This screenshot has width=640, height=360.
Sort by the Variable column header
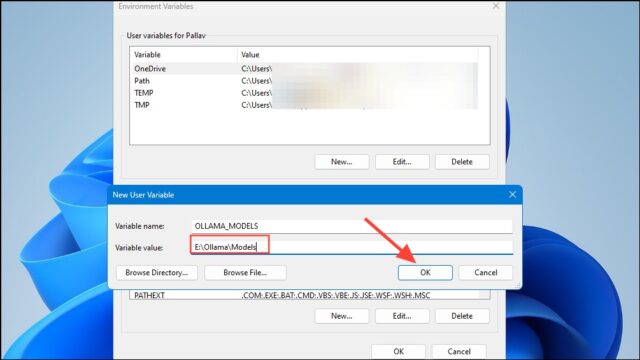tap(183, 55)
